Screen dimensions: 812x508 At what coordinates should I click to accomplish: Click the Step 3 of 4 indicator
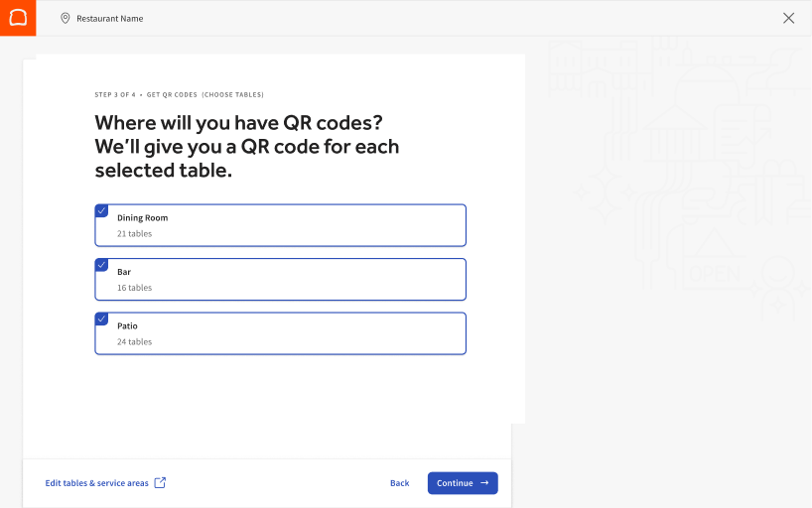pos(115,94)
